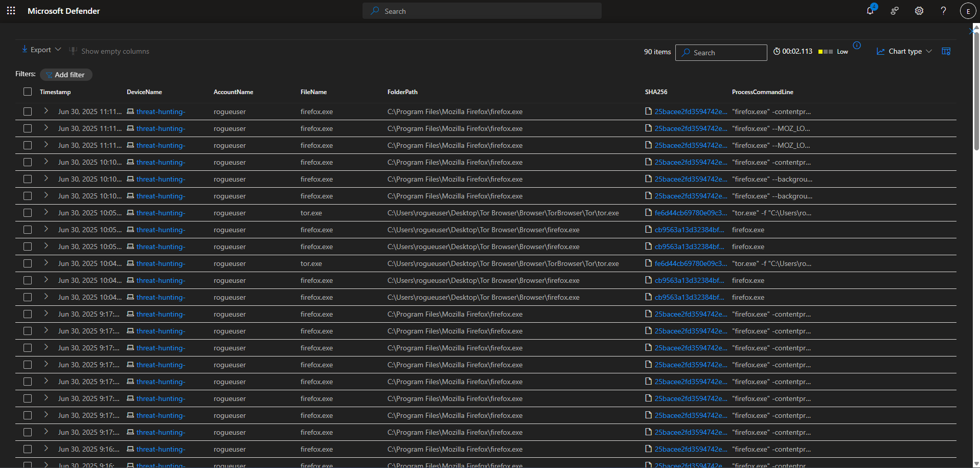Check the second row's checkbox
Viewport: 980px width, 468px height.
click(x=28, y=128)
